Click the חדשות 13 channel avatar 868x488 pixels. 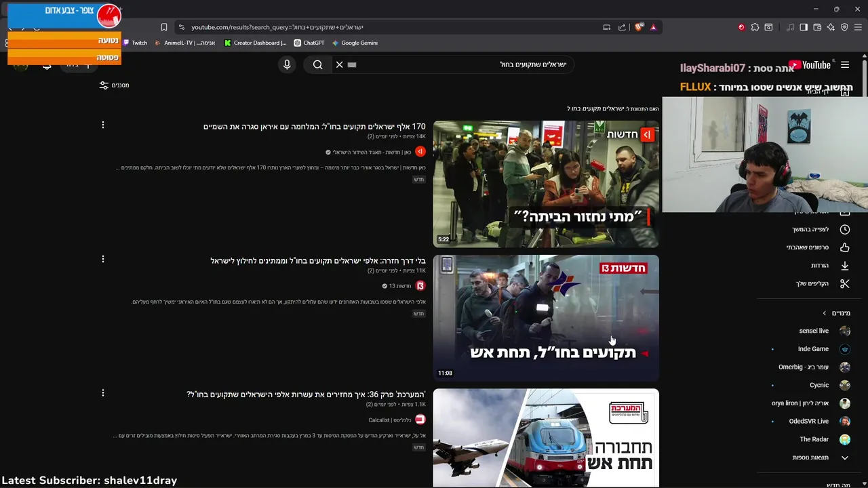420,286
